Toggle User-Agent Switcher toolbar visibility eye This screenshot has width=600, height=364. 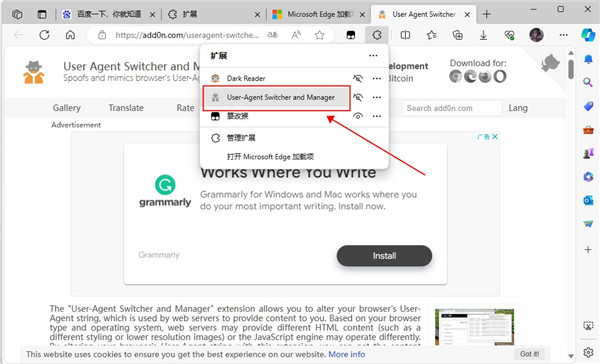pos(358,97)
